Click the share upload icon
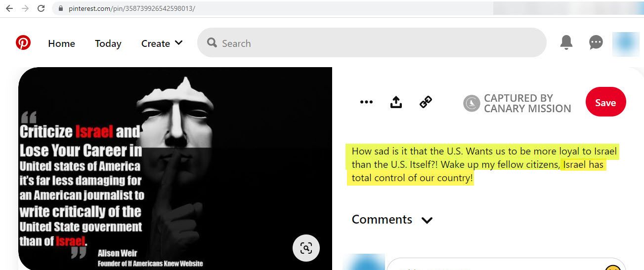The image size is (644, 270). (396, 102)
